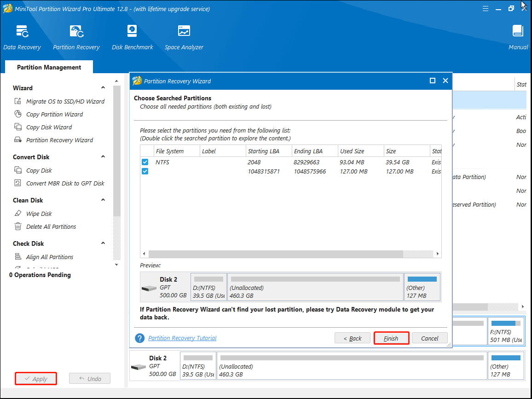Screen dimensions: 532x399
Task: Click Size value 39.54 GB
Action: (397, 162)
